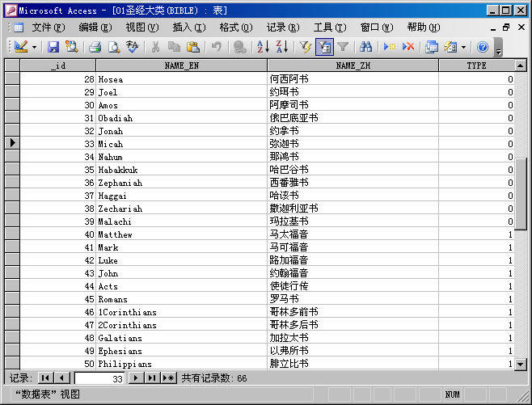Click the cell containing 罗马书
The height and width of the screenshot is (405, 532).
click(x=353, y=299)
